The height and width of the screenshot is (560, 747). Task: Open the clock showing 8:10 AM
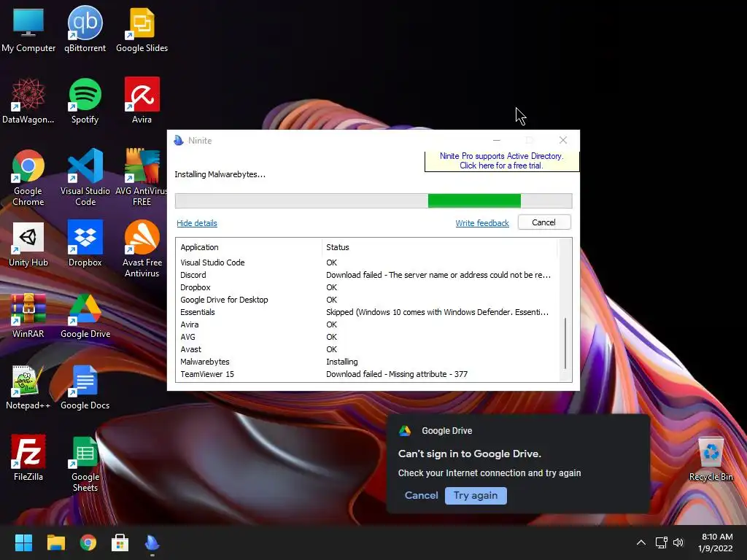(716, 542)
